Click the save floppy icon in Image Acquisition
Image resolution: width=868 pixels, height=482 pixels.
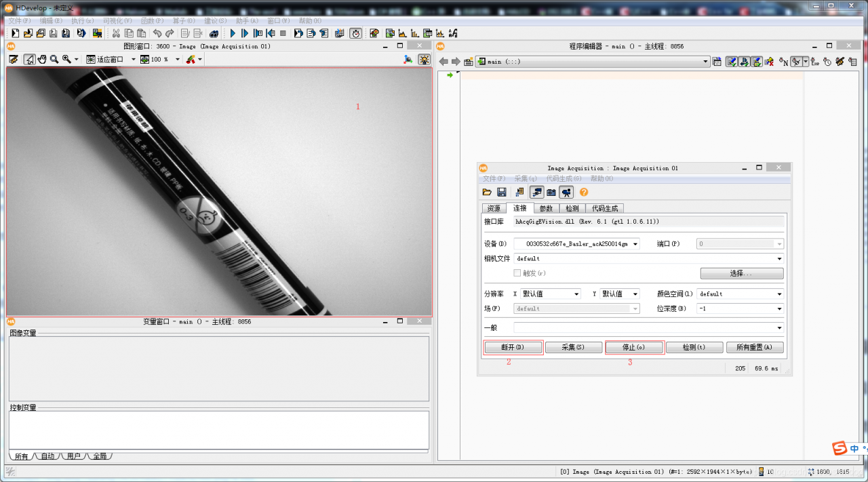[502, 193]
